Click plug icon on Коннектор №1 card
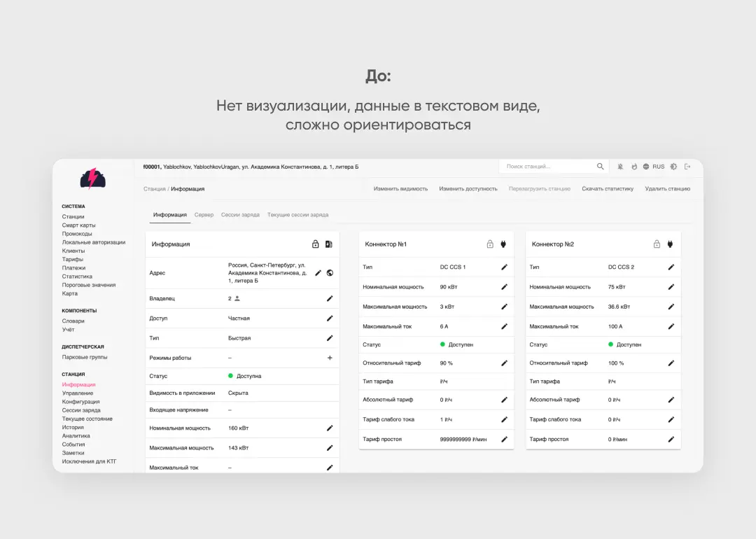 503,244
